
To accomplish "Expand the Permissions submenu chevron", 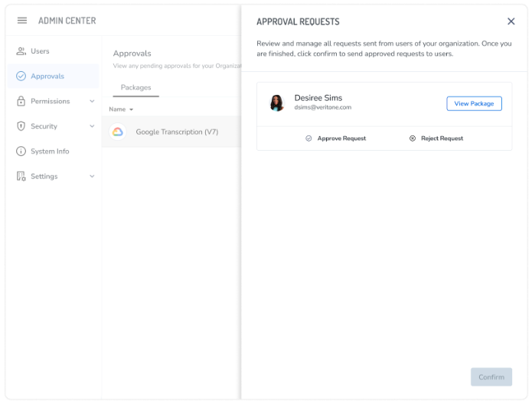I will click(92, 101).
